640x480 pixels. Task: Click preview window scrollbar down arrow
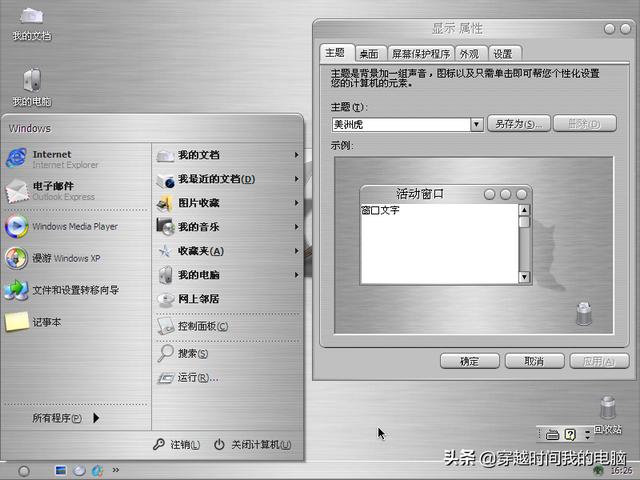[524, 277]
